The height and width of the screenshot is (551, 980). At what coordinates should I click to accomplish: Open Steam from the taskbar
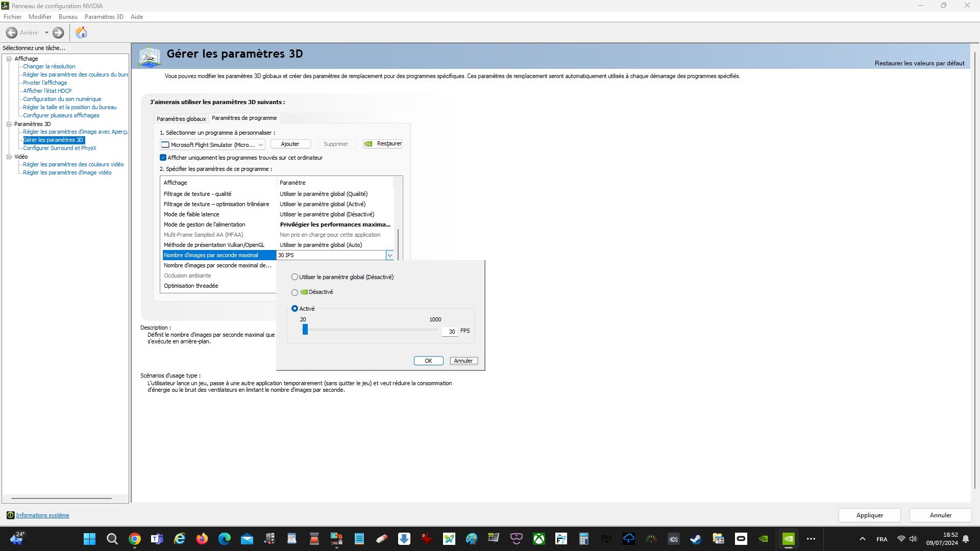coord(696,539)
